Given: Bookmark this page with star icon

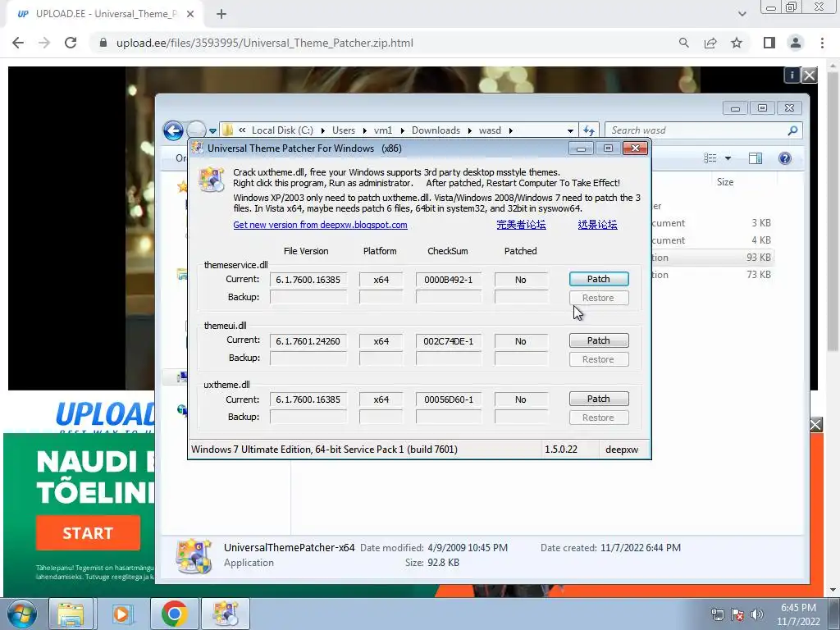Looking at the screenshot, I should pyautogui.click(x=737, y=43).
